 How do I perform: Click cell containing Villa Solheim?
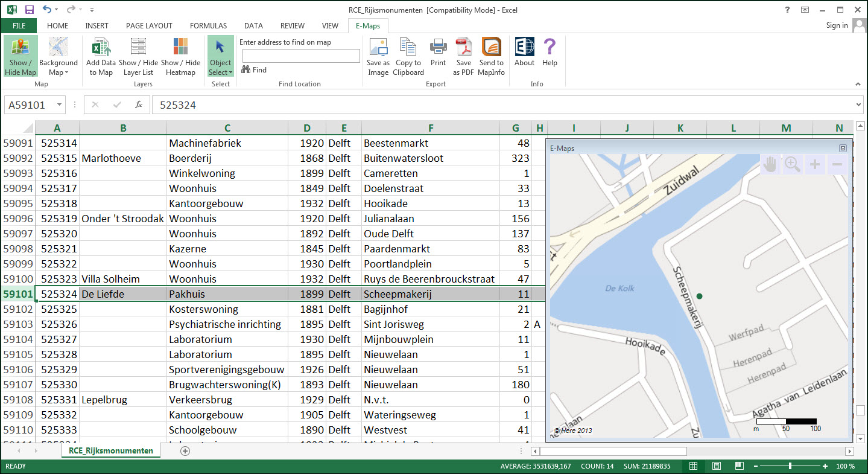[x=123, y=279]
